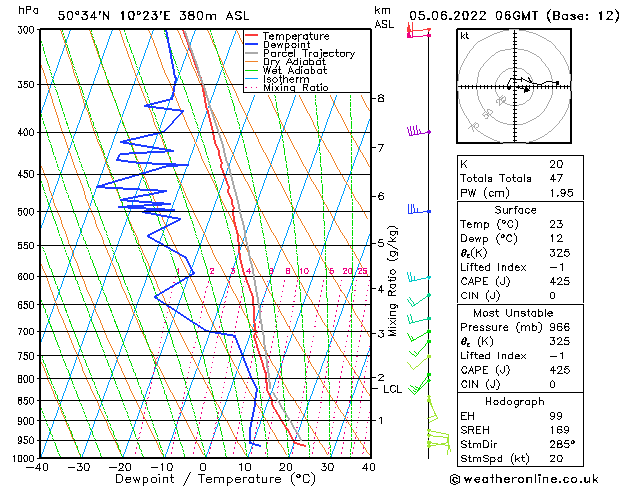The image size is (629, 486).
Task: Click the Pressure (mb) value 966
Action: click(560, 327)
